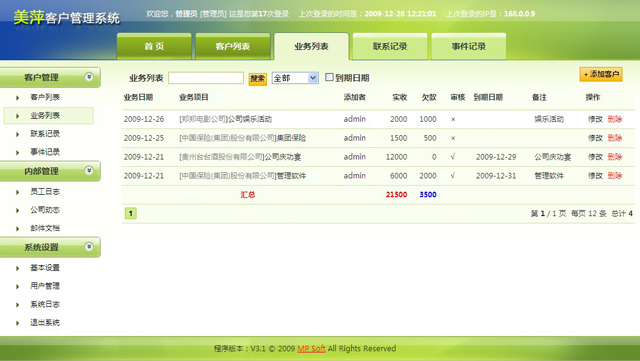Click 修改 for the 公司娱乐活动 row
The height and width of the screenshot is (361, 640).
(x=595, y=119)
